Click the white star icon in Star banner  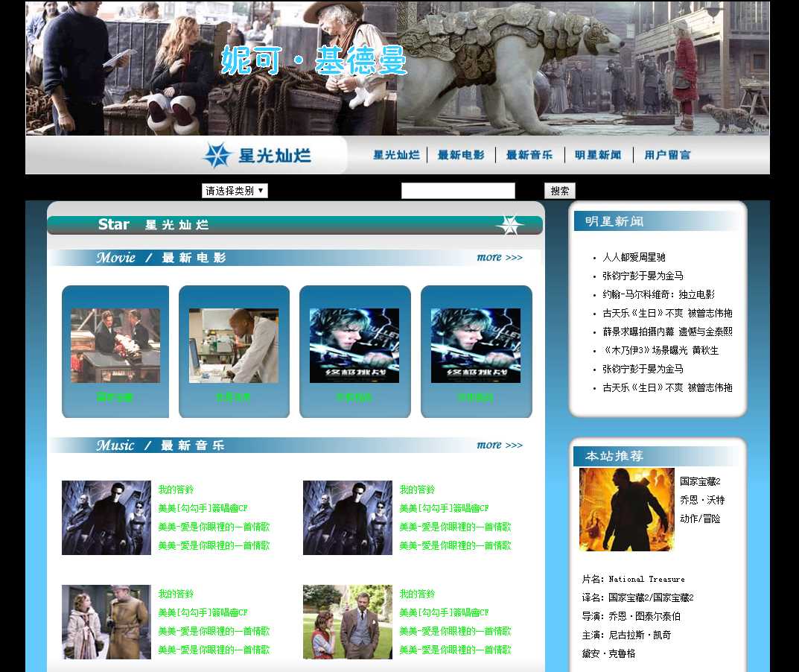pyautogui.click(x=509, y=225)
